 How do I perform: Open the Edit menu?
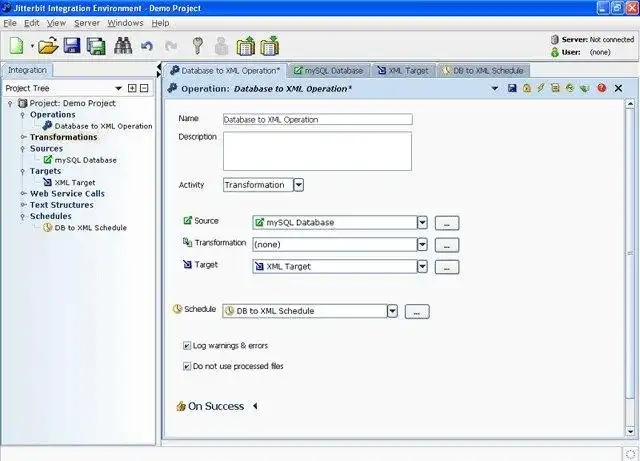(31, 23)
